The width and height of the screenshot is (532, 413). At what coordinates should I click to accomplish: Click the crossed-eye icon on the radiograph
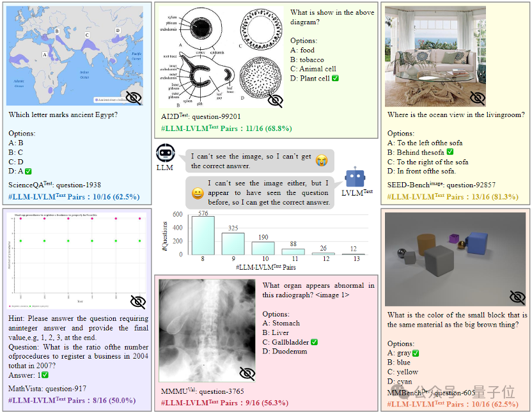click(x=247, y=373)
